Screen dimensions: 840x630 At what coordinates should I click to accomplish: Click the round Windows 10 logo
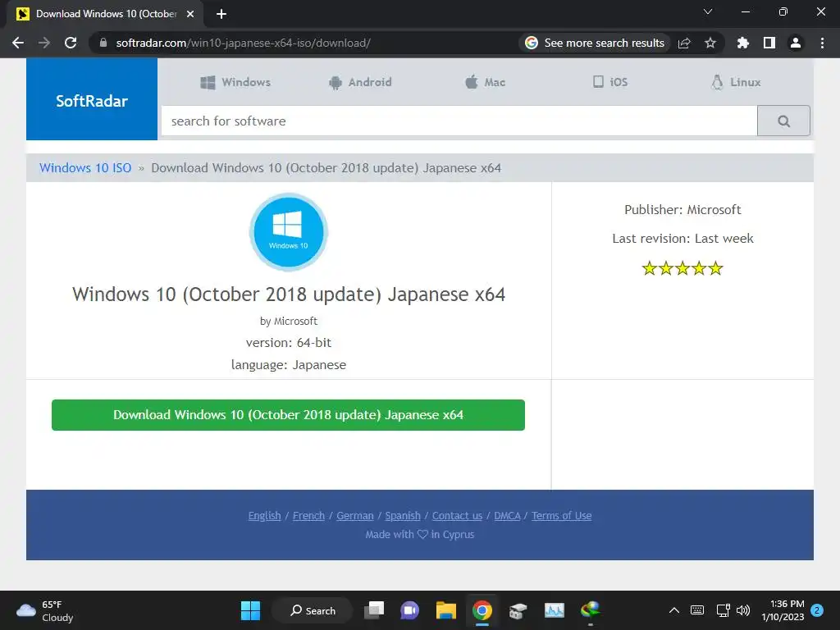click(x=289, y=231)
